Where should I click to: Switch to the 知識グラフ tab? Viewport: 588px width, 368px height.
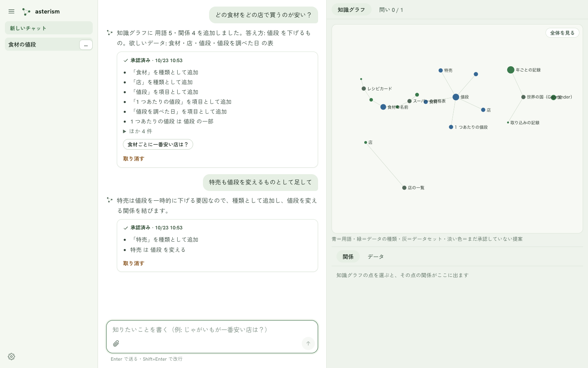[x=351, y=10]
